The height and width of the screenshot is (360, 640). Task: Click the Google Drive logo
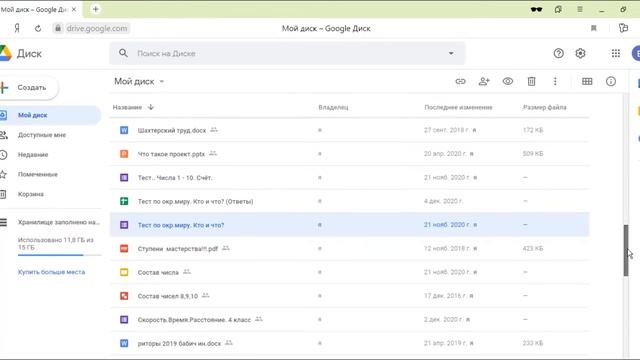click(5, 53)
